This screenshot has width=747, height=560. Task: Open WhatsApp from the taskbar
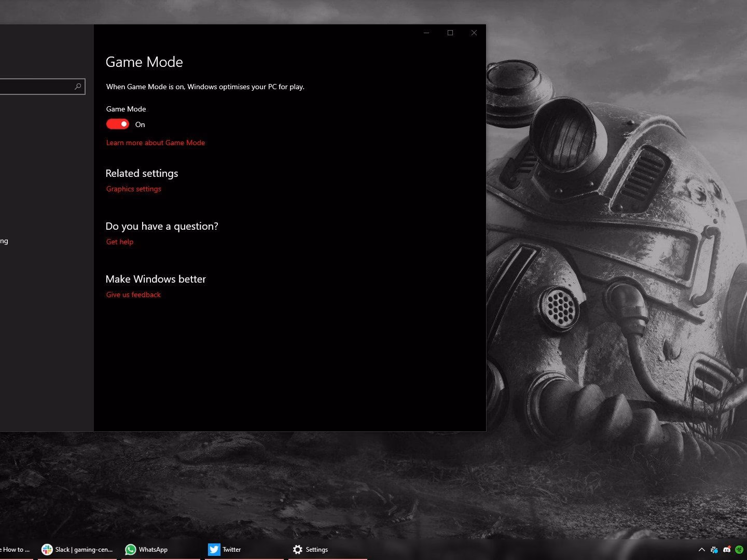click(161, 550)
